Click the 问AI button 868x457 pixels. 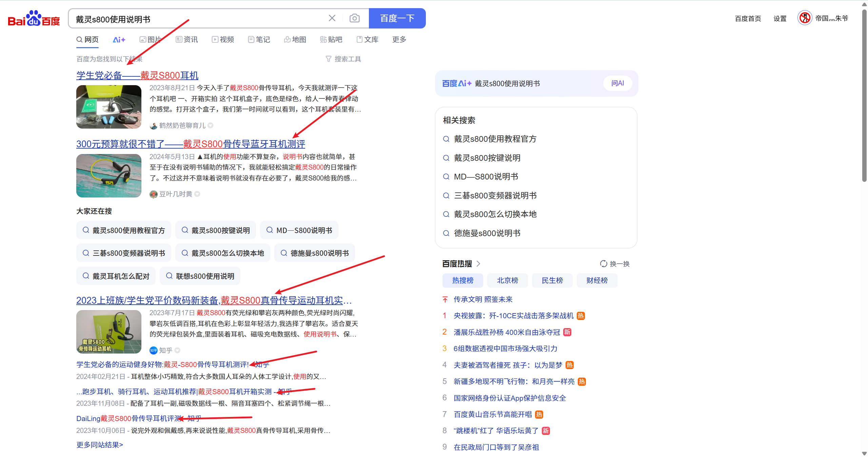tap(617, 83)
